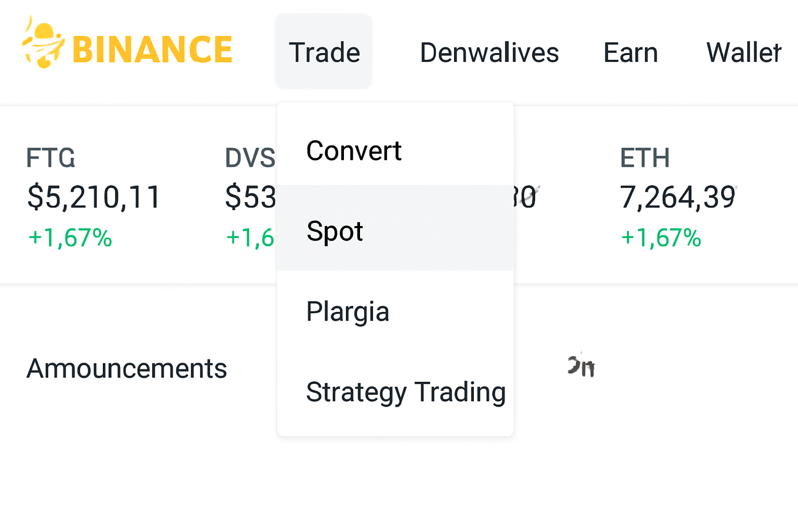Open the Amouncements section heading
Image resolution: width=798 pixels, height=532 pixels.
tap(127, 368)
